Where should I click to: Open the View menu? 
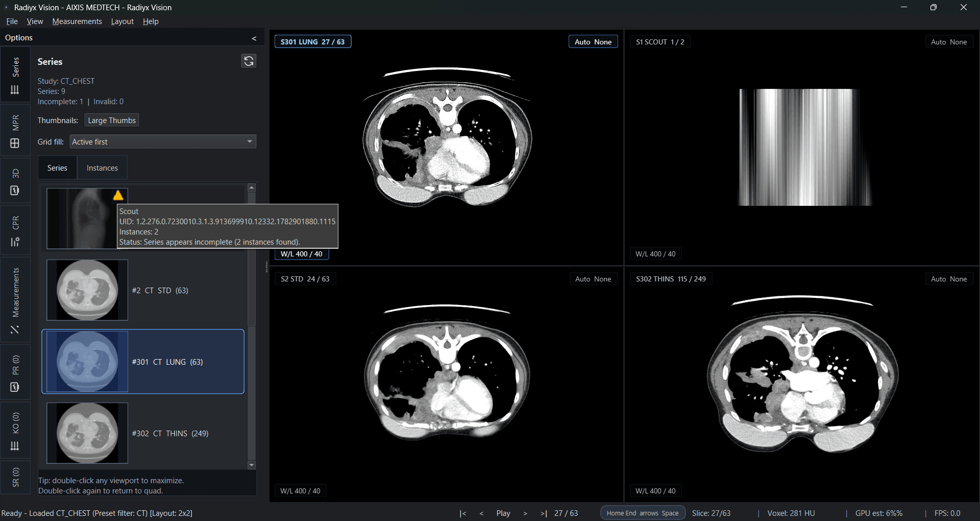point(35,21)
